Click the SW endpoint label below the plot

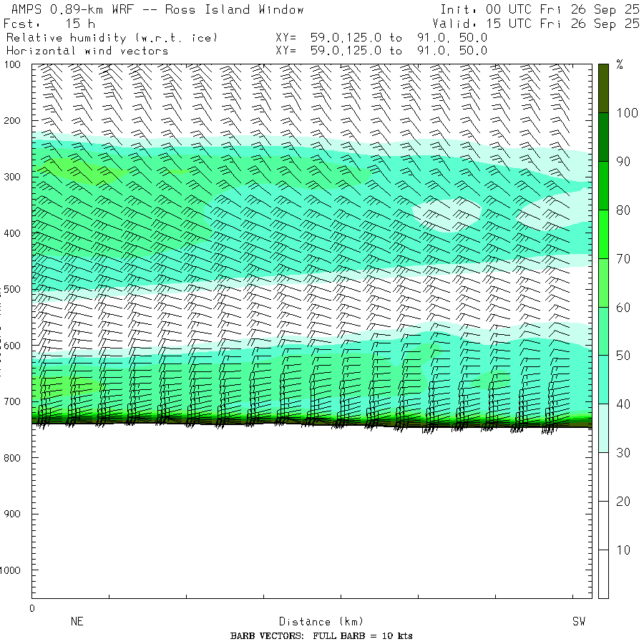578,622
